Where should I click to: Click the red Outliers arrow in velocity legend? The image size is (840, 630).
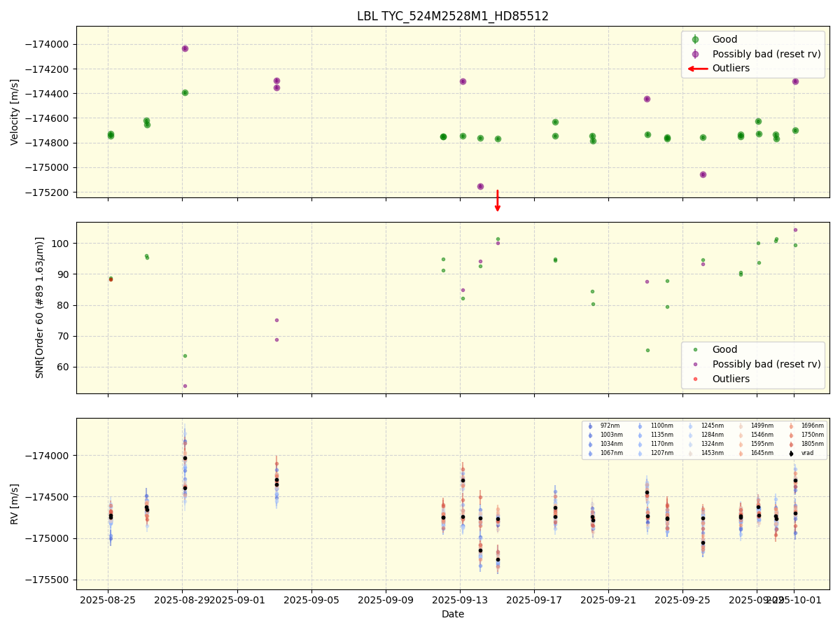[x=697, y=69]
